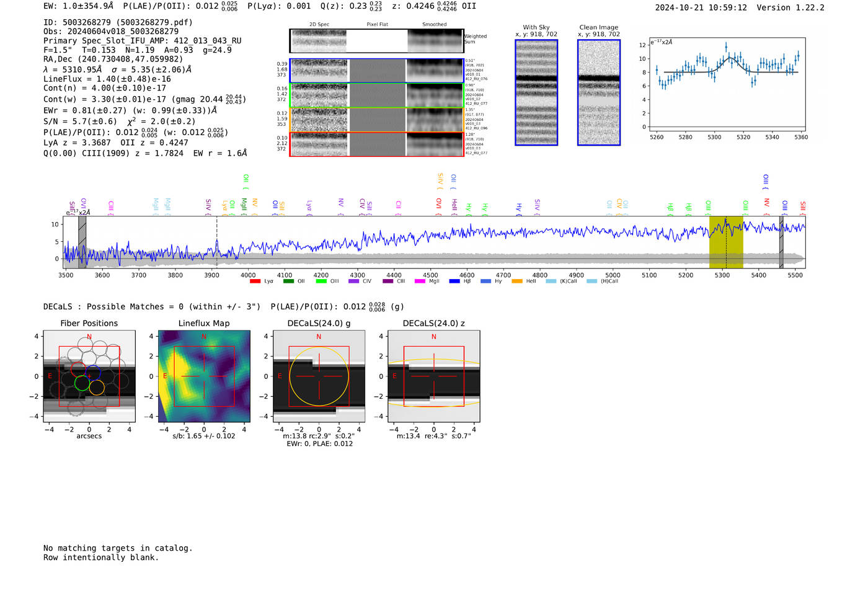Image resolution: width=868 pixels, height=591 pixels.
Task: Click the Obs: 20240604v018_5003268279 line
Action: click(x=111, y=31)
